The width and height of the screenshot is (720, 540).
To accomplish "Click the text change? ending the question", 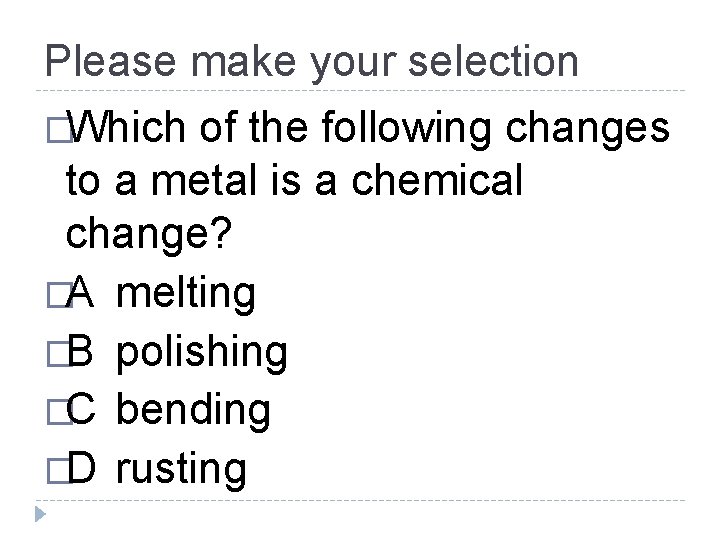I will coord(149,236).
